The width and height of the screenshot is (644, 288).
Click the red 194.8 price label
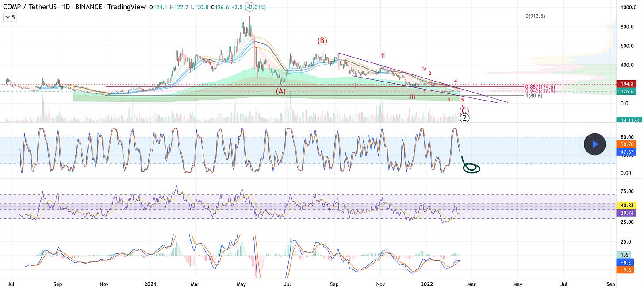(628, 84)
